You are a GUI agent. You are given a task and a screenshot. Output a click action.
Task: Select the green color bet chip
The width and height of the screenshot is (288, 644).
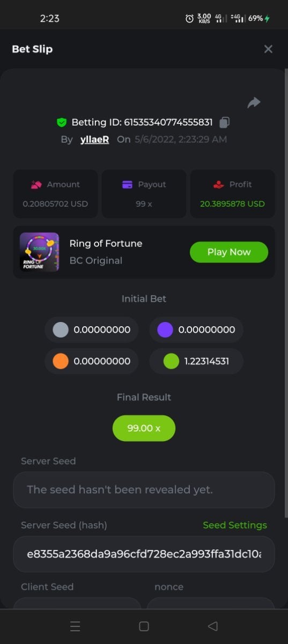[x=196, y=361]
